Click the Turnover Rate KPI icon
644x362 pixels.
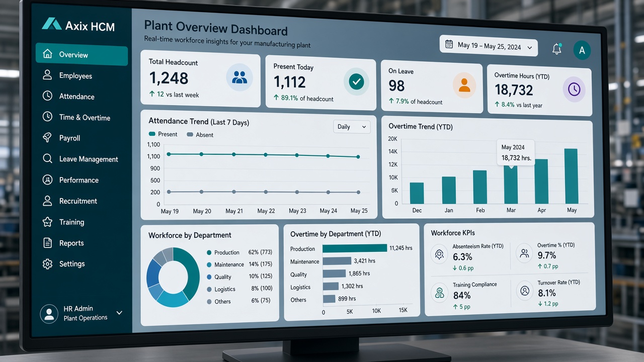(525, 291)
